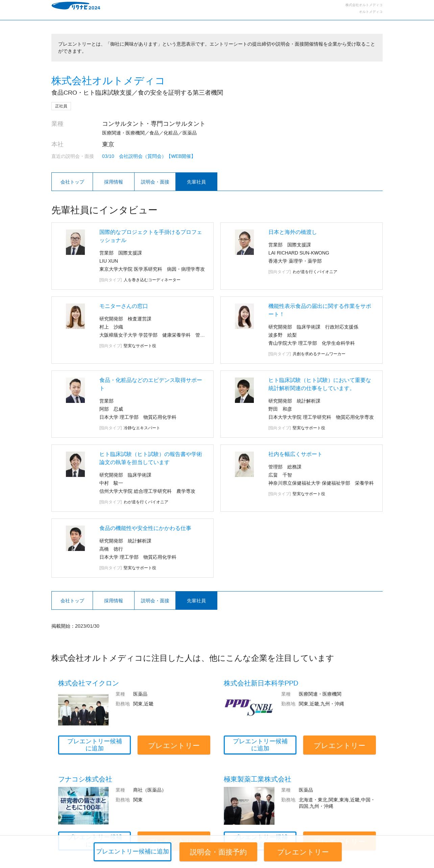434x868 pixels.
Task: Open モニターさんの窓口 interview link
Action: (123, 306)
